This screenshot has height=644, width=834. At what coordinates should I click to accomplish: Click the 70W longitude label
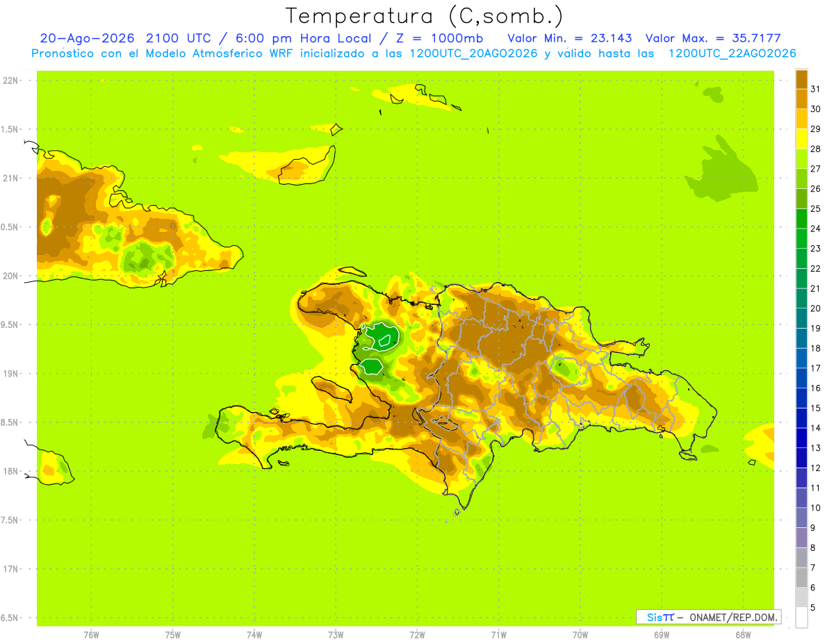tap(580, 635)
